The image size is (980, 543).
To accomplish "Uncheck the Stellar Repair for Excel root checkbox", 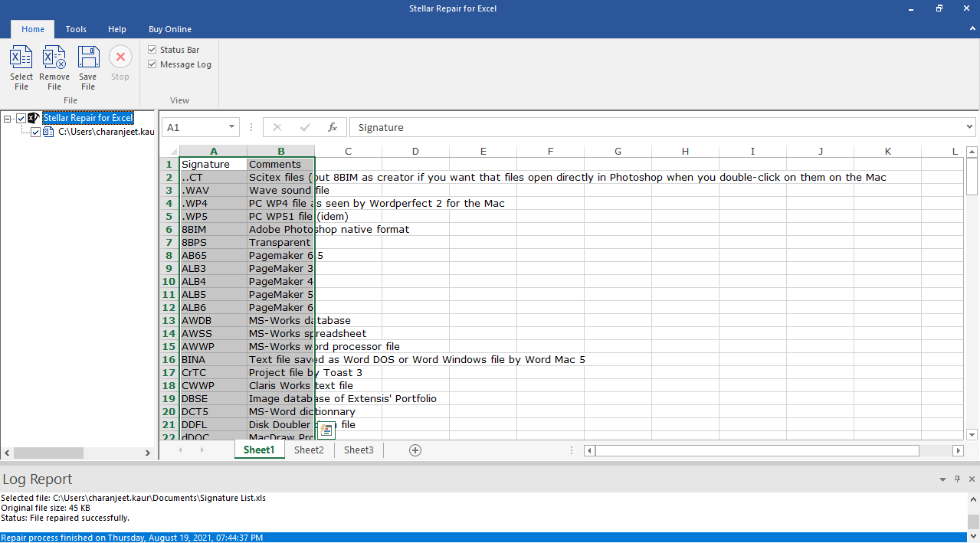I will tap(21, 118).
